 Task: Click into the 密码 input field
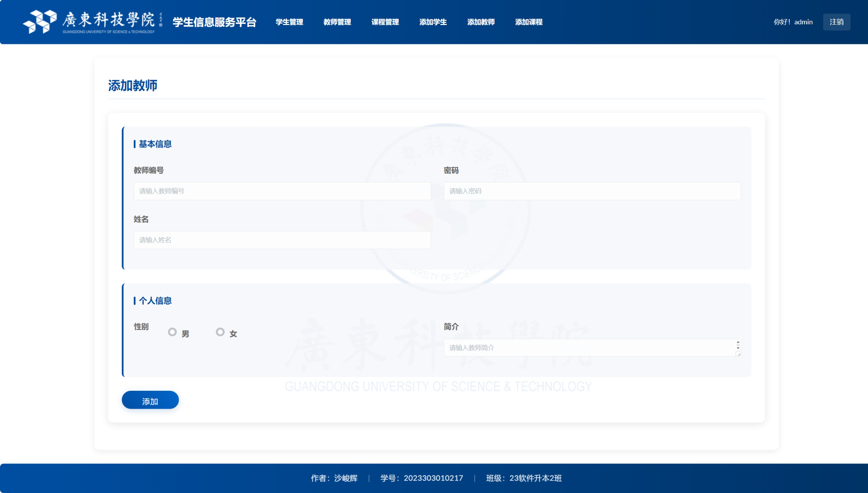click(x=592, y=191)
